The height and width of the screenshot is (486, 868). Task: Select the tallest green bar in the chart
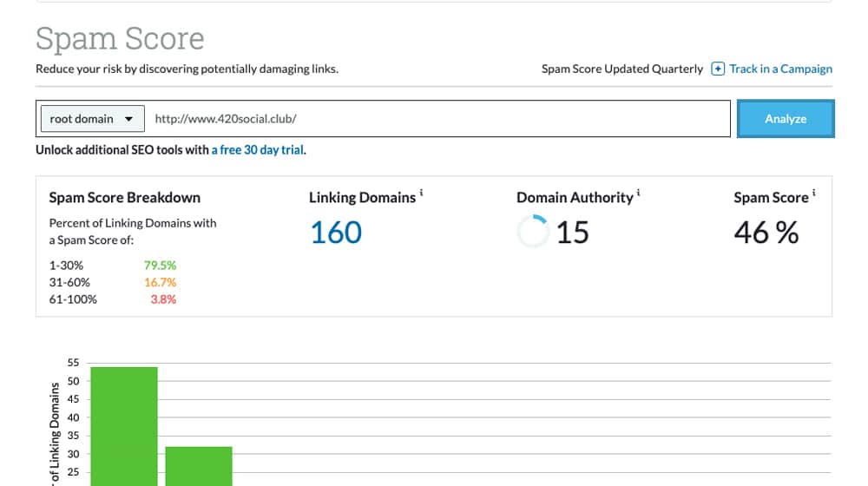[124, 425]
